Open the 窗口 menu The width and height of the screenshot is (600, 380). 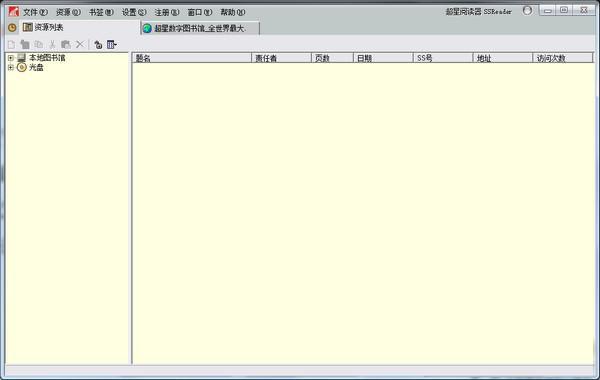coord(199,12)
